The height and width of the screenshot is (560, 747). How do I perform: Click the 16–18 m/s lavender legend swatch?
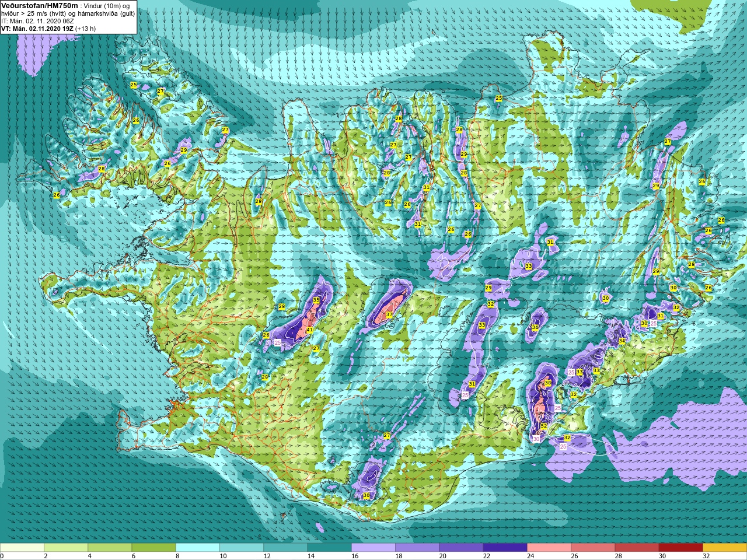373,548
